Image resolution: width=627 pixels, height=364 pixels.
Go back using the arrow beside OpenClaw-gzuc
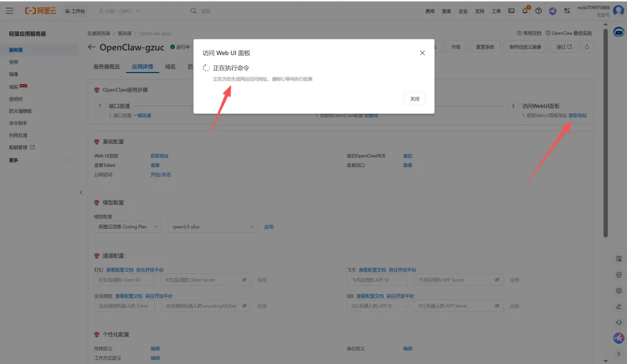(x=92, y=47)
